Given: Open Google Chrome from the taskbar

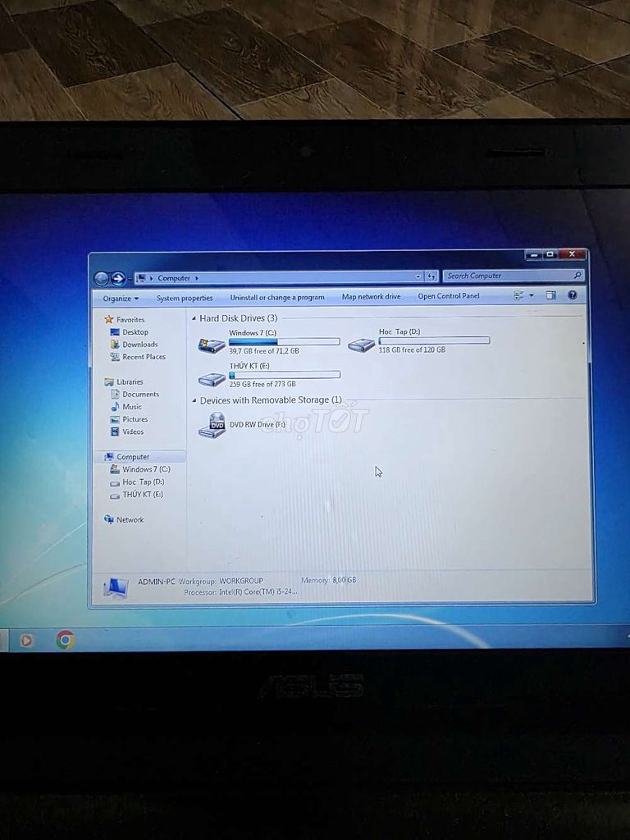Looking at the screenshot, I should [66, 640].
